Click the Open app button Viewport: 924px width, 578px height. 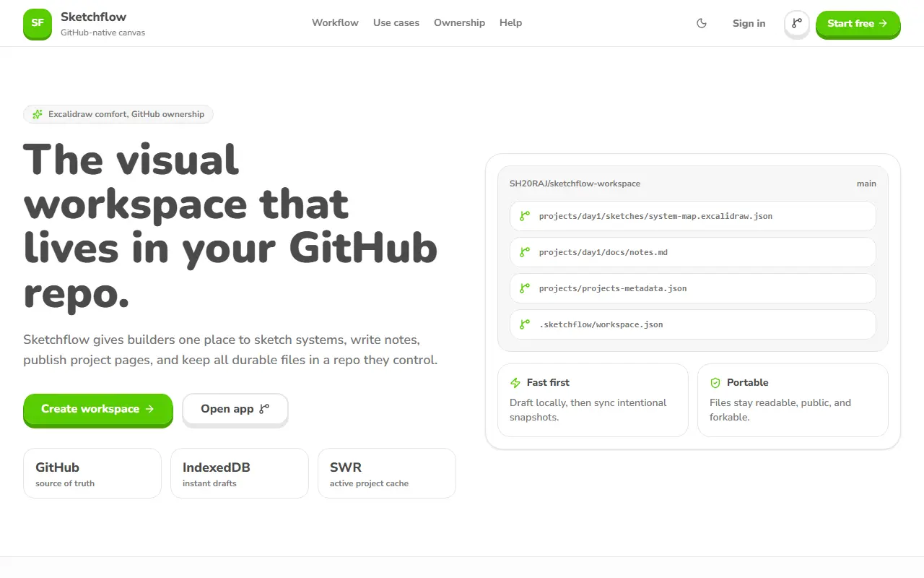[x=235, y=410]
